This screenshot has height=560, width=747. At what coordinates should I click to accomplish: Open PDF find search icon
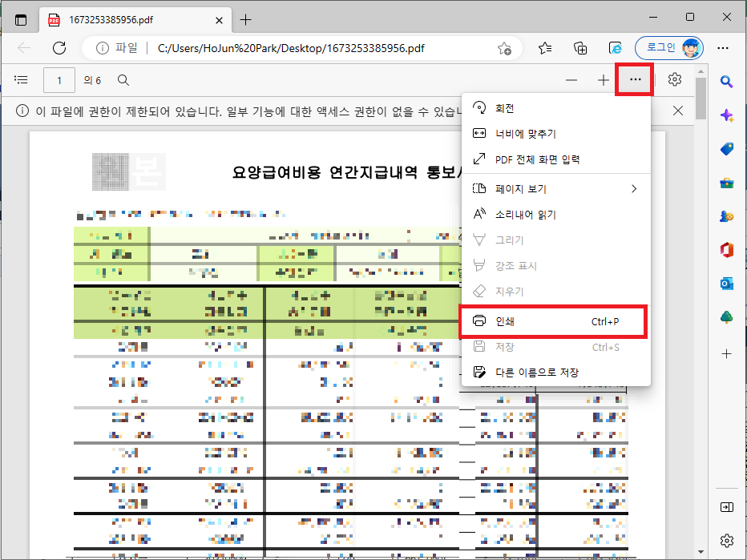(x=123, y=80)
